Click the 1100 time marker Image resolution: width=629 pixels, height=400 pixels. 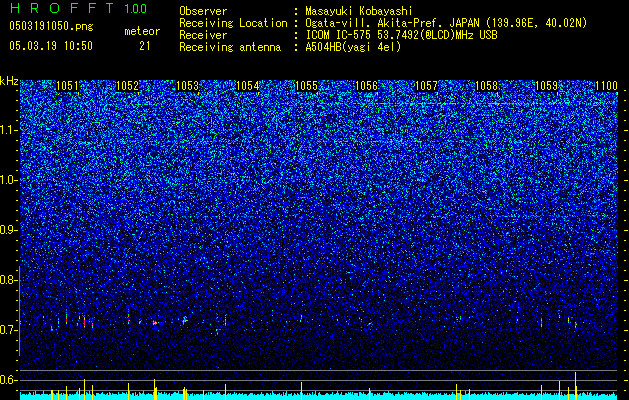pos(607,86)
